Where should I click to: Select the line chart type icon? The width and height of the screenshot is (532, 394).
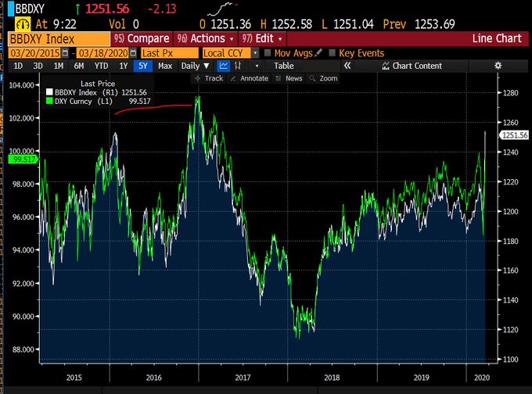tap(224, 66)
